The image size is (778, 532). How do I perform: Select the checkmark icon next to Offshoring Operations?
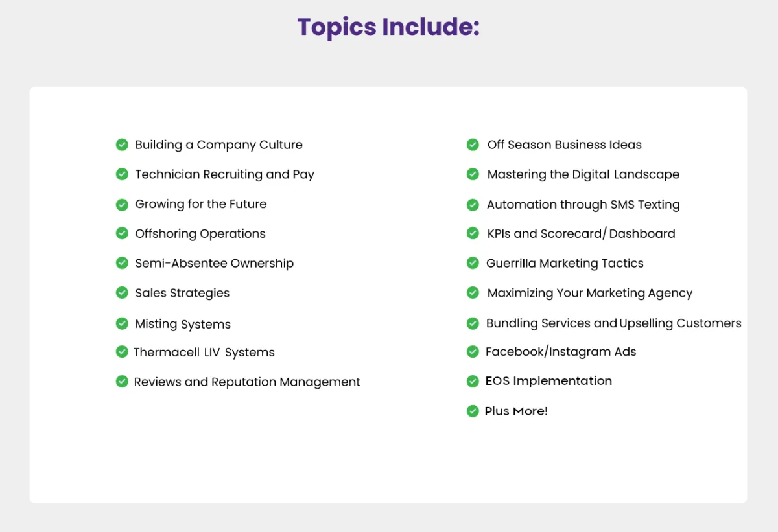pyautogui.click(x=122, y=233)
